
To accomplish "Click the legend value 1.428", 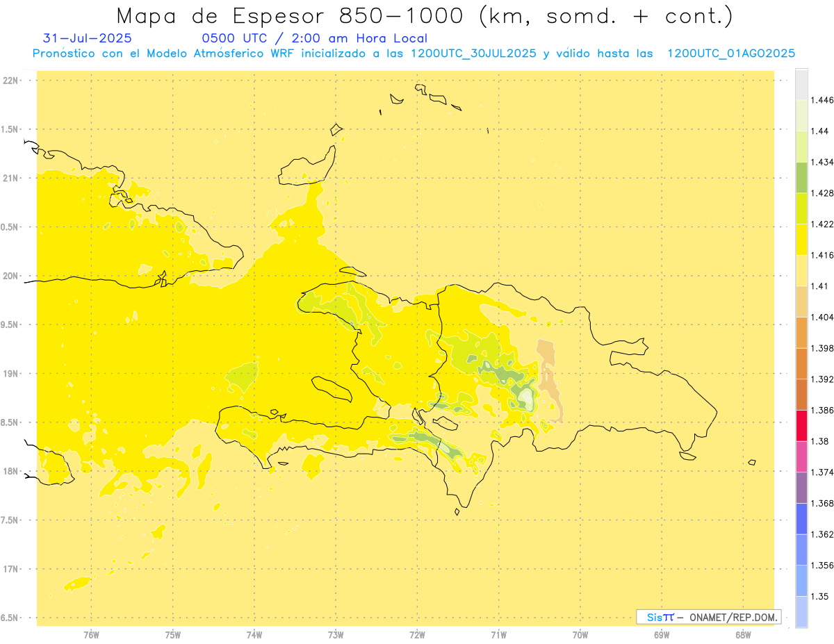I will (x=822, y=193).
